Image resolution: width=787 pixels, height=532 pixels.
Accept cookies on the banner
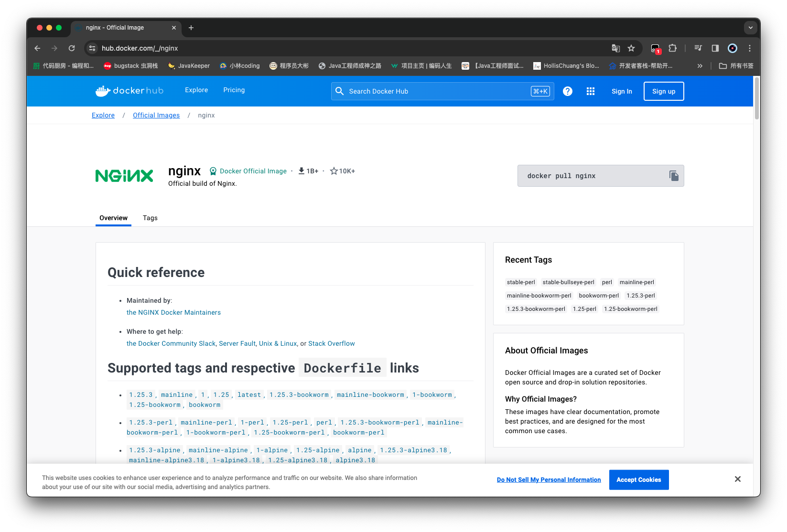pos(639,480)
